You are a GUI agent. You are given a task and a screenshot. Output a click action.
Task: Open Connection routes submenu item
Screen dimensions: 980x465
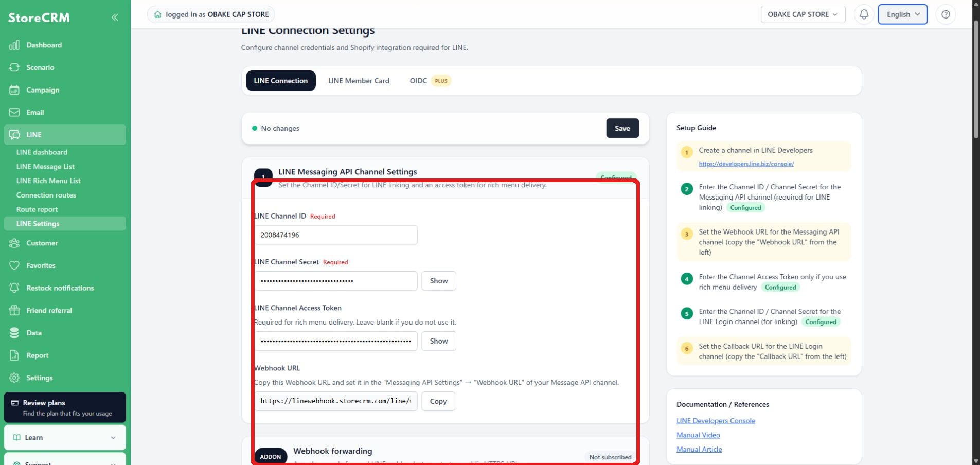tap(46, 195)
